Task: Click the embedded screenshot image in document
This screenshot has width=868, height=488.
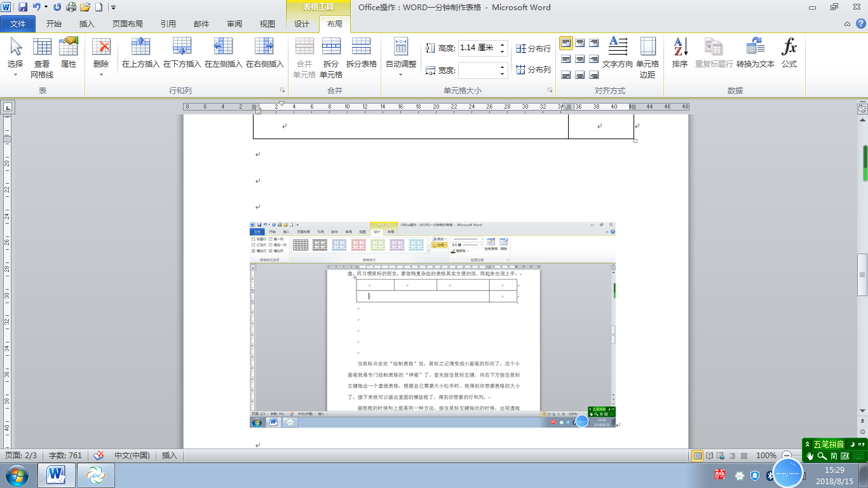Action: pyautogui.click(x=433, y=324)
